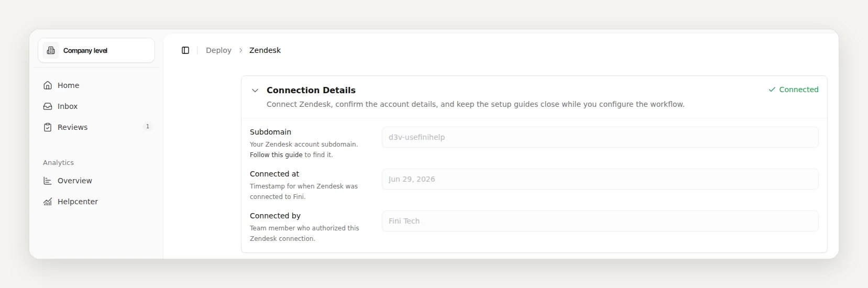This screenshot has width=868, height=288.
Task: Click the Overview chart icon
Action: point(48,181)
